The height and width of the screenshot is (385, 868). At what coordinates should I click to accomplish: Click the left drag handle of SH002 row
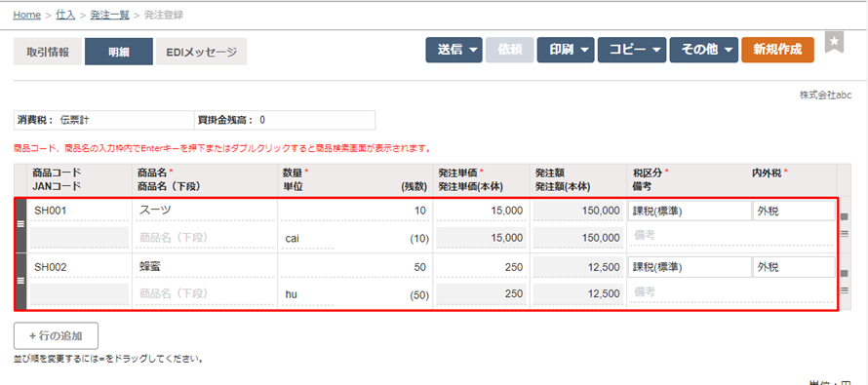pos(20,281)
